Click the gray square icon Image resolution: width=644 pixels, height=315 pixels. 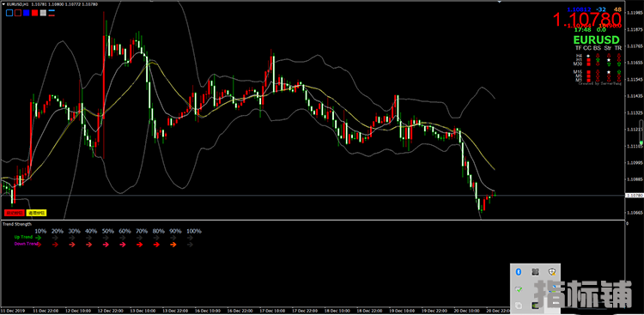[43, 13]
